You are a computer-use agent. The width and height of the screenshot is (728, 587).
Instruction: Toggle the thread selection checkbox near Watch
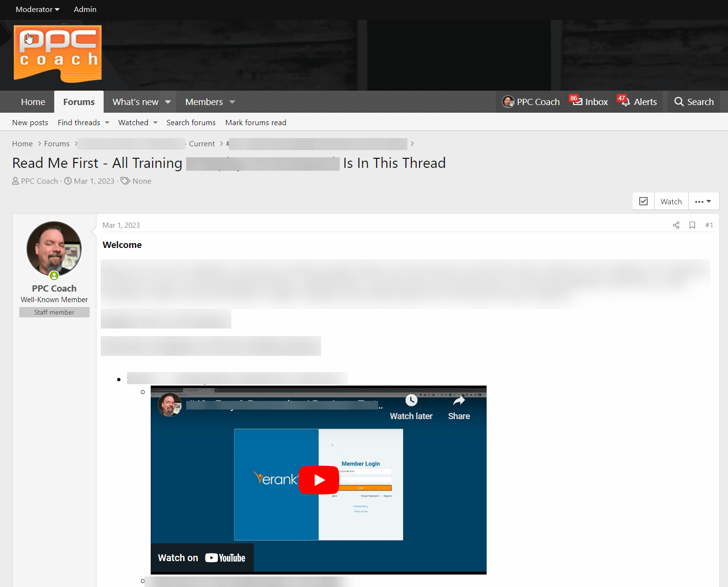click(643, 201)
